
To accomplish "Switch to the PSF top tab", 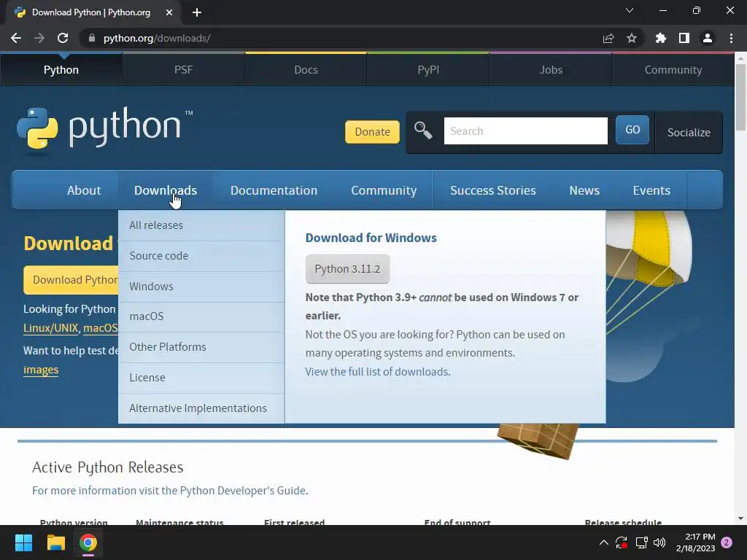I will (x=183, y=70).
